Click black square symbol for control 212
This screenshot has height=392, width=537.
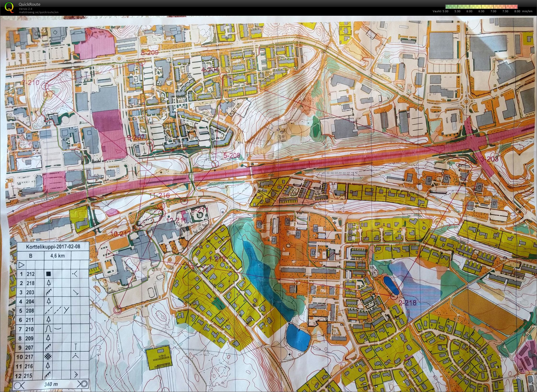pos(49,274)
